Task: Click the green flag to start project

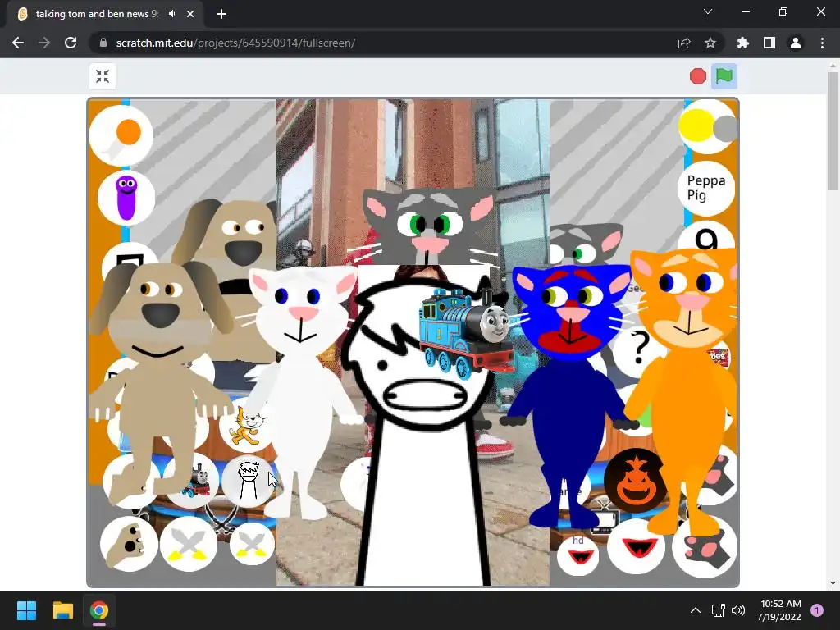Action: click(724, 76)
